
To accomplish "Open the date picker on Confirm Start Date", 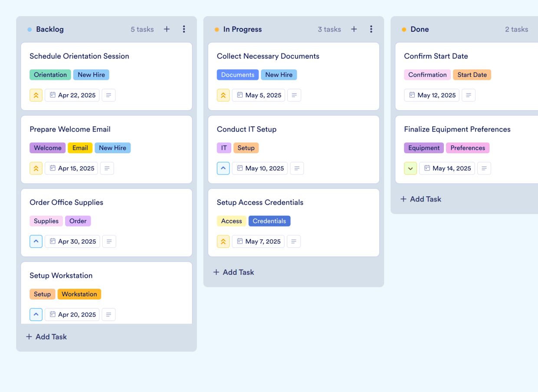I will click(x=431, y=95).
